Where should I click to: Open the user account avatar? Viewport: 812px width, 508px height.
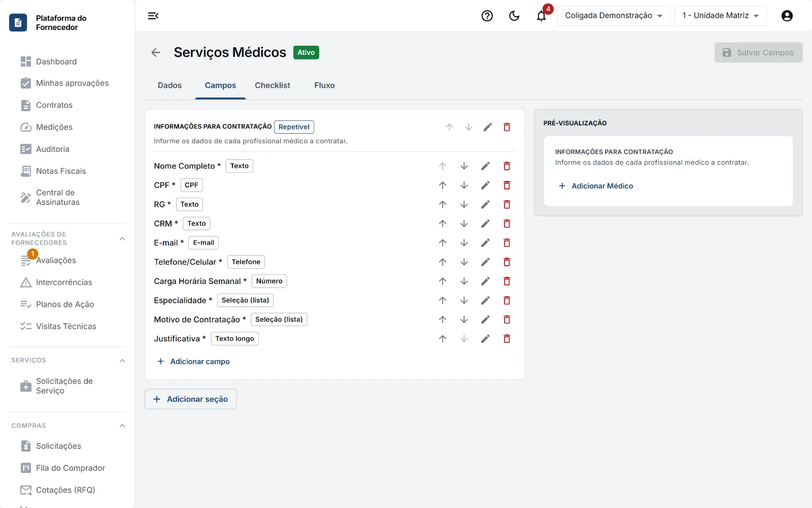[787, 16]
